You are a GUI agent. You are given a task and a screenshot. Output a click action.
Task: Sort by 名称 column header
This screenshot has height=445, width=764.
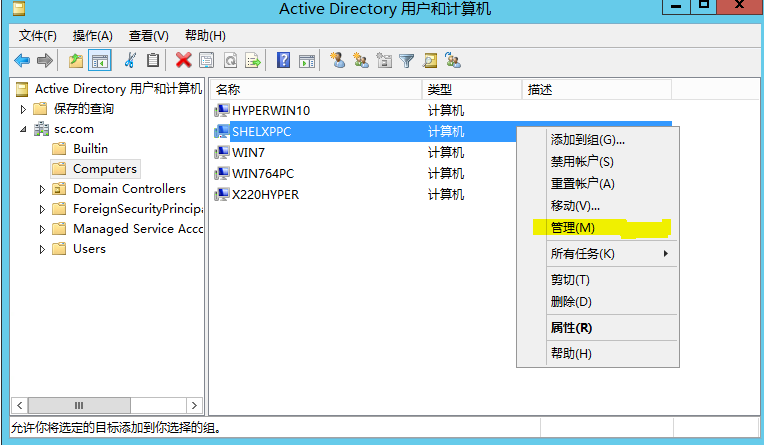pos(316,90)
